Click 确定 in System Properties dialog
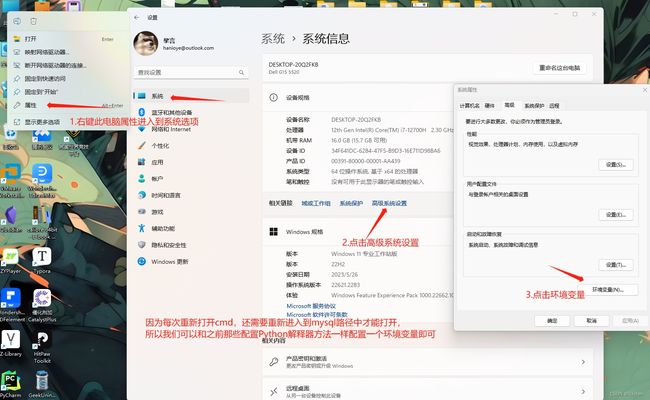The image size is (650, 400). point(552,321)
